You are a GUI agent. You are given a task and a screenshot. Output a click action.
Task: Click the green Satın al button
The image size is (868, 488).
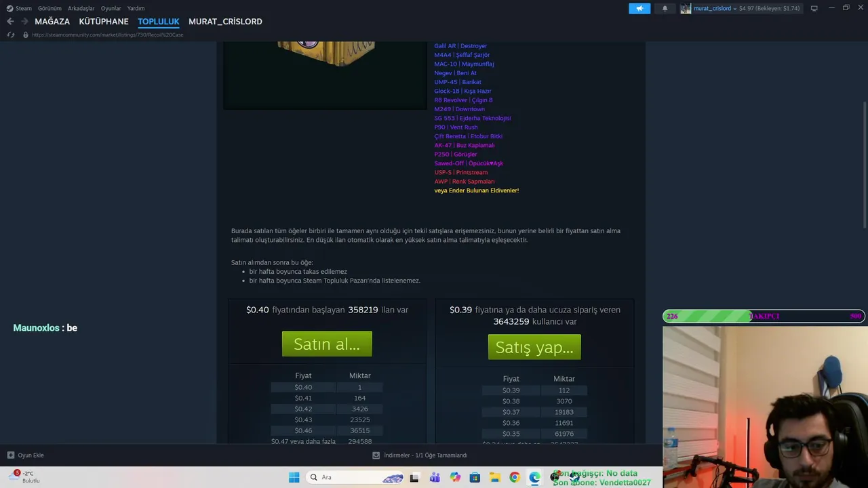[x=327, y=344]
